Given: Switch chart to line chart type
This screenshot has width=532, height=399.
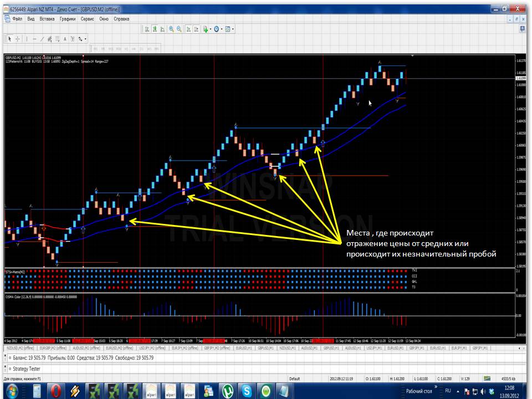Looking at the screenshot, I should click(x=162, y=29).
